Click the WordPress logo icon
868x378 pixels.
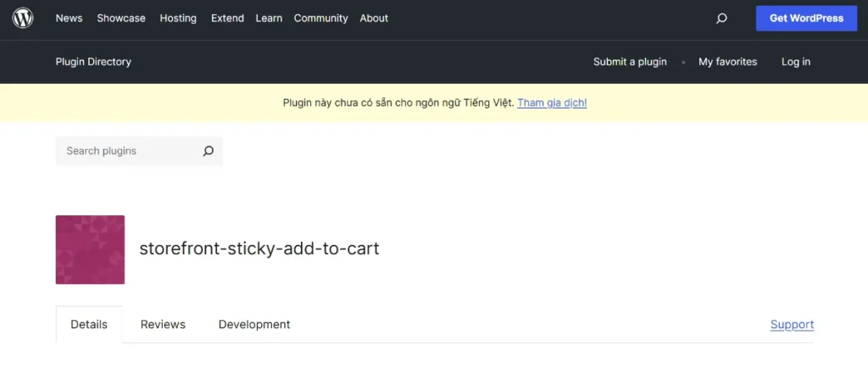tap(23, 18)
